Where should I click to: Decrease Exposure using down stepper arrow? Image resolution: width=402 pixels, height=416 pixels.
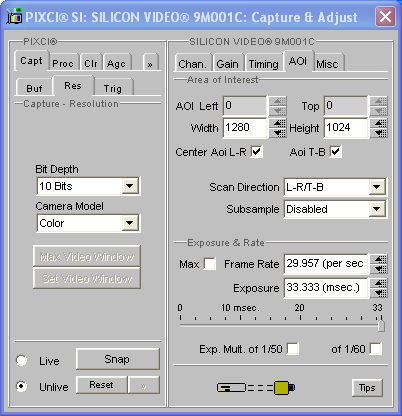[x=380, y=293]
